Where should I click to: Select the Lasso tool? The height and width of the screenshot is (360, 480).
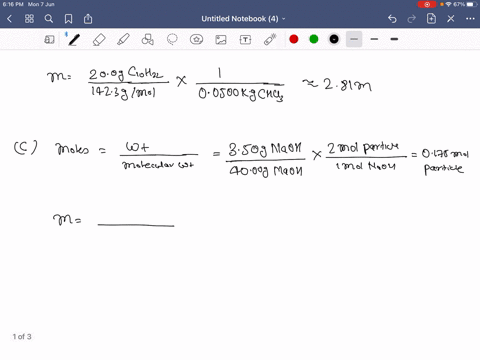172,40
